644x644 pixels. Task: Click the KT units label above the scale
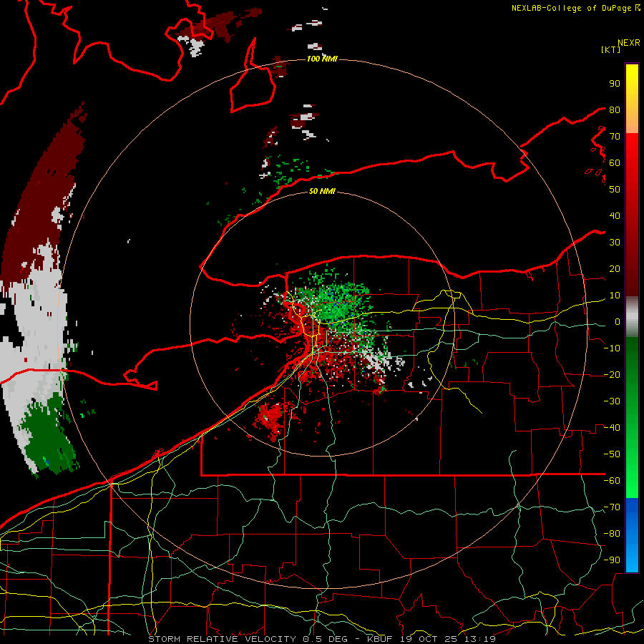[x=611, y=49]
